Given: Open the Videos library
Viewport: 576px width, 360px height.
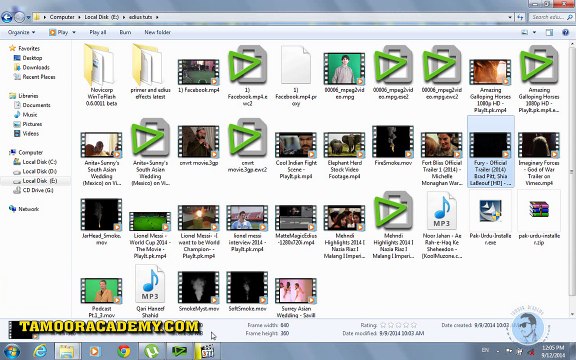Looking at the screenshot, I should pyautogui.click(x=26, y=134).
